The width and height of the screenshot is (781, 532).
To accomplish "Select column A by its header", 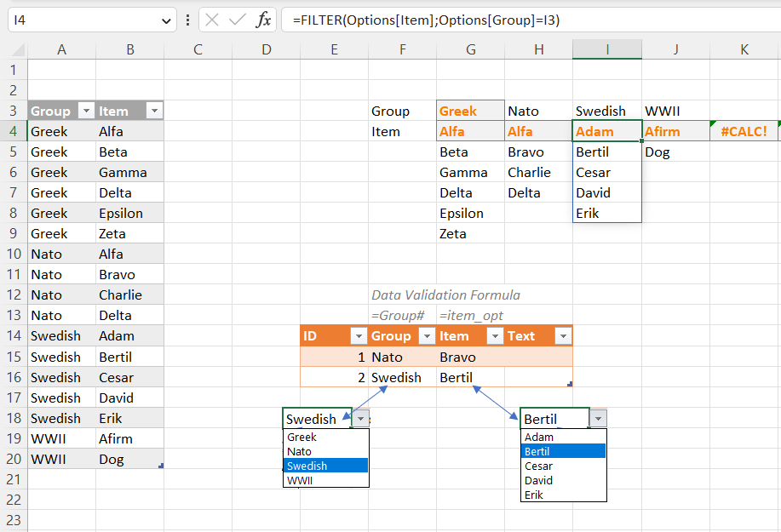I will 62,49.
